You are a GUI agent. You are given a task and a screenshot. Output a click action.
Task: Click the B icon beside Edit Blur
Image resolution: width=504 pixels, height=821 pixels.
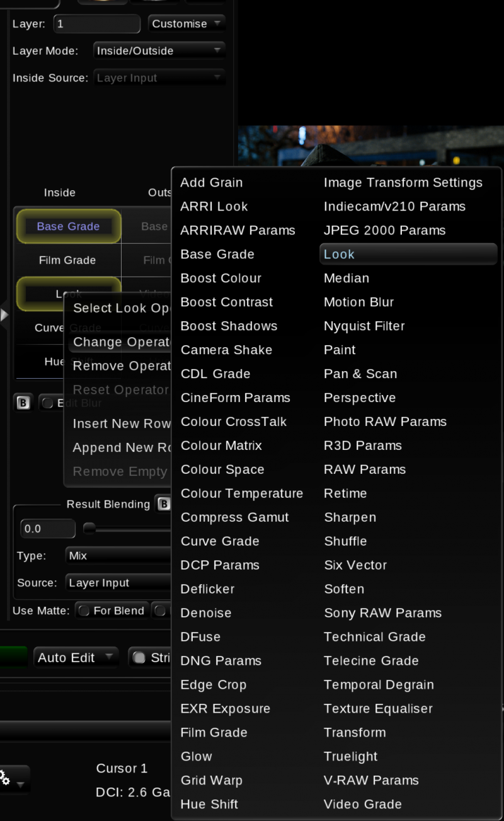(x=23, y=403)
